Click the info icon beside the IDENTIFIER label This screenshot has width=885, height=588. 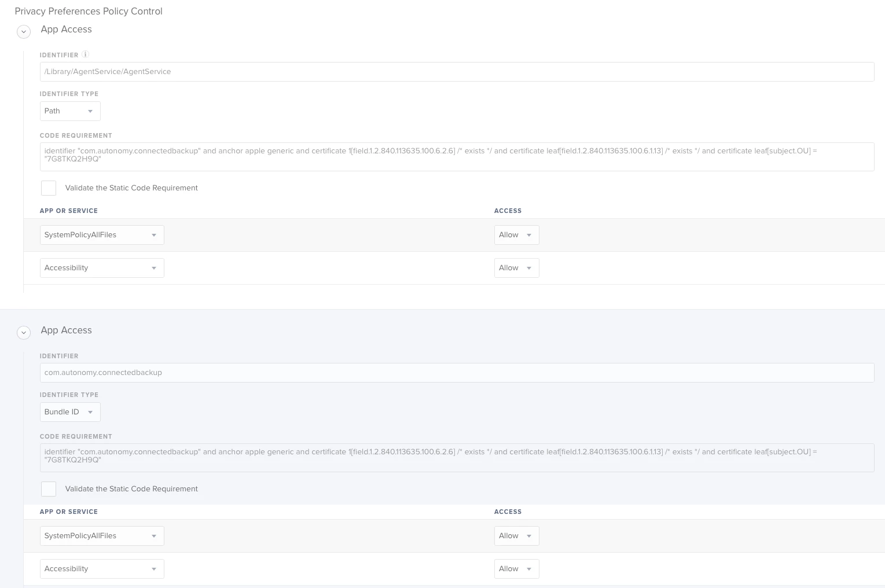point(85,54)
